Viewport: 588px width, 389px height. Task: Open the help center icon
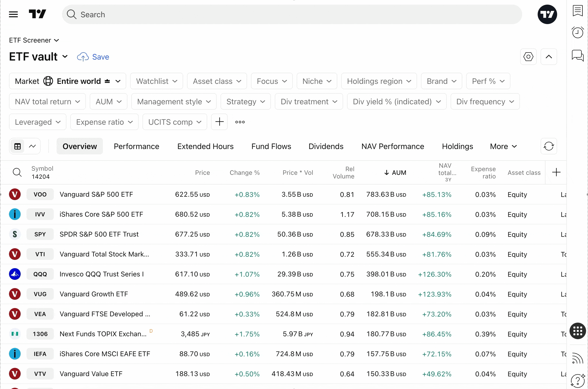pos(578,380)
